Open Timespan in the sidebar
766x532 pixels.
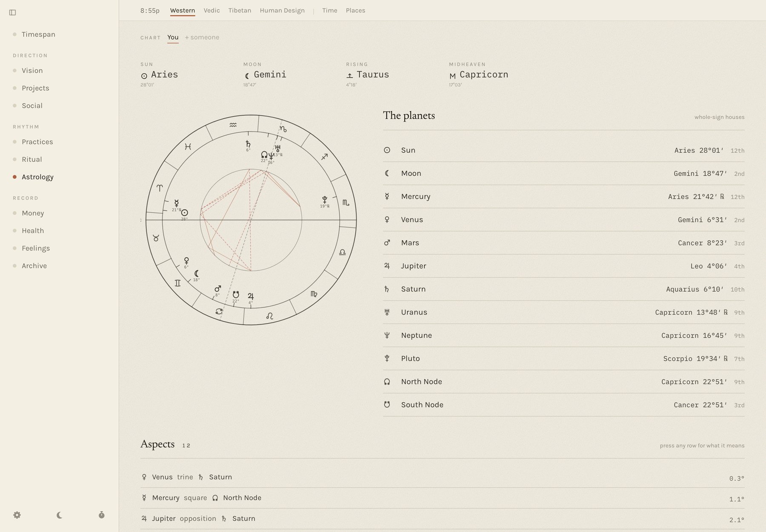38,34
